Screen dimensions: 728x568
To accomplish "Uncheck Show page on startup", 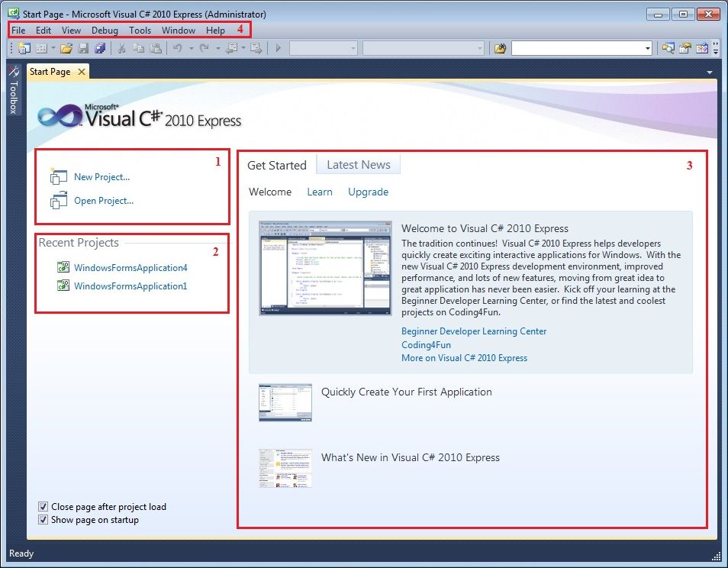I will click(43, 520).
